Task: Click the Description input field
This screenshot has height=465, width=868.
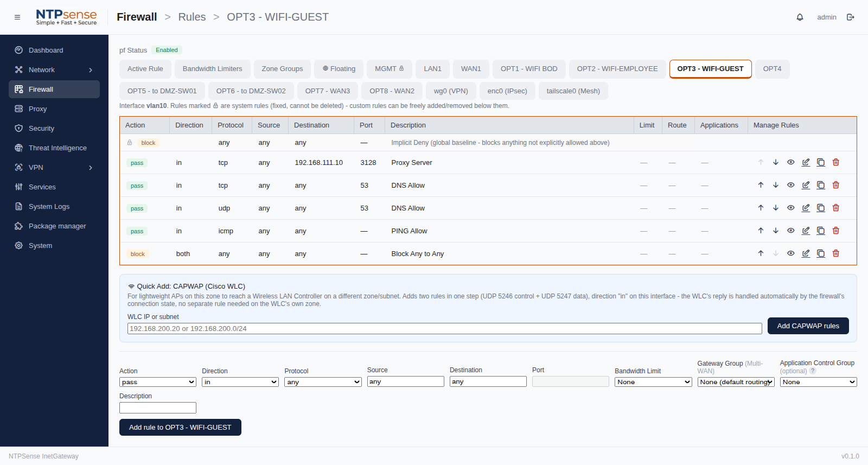Action: [x=158, y=408]
